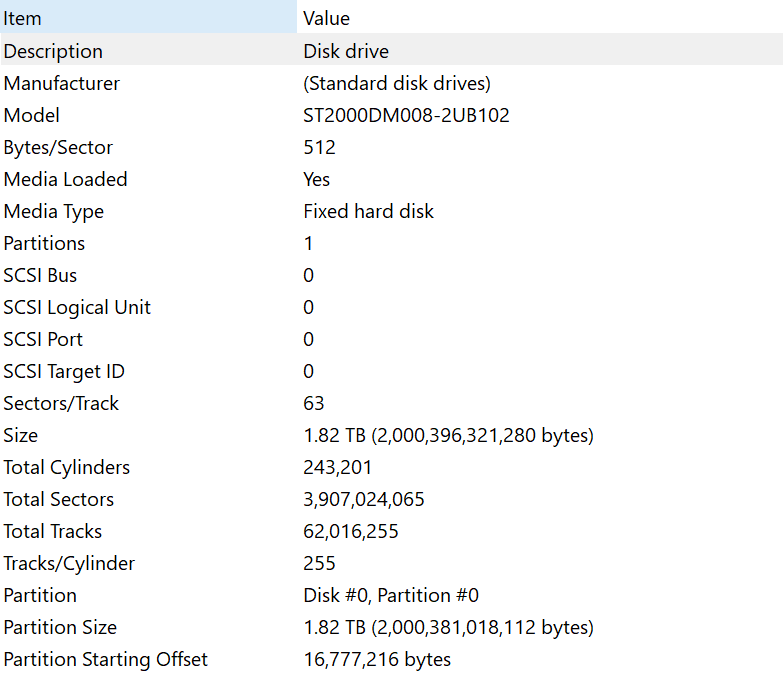Click the Disk #0, Partition #0 value
The image size is (783, 694).
391,595
